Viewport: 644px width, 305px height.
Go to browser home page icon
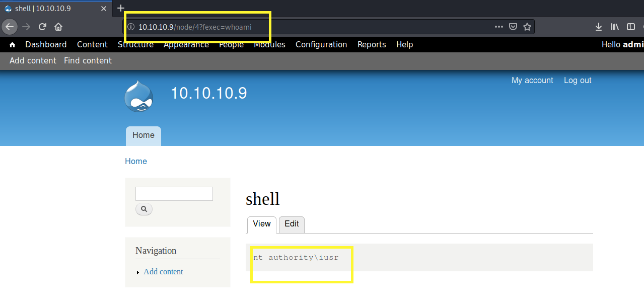point(58,27)
